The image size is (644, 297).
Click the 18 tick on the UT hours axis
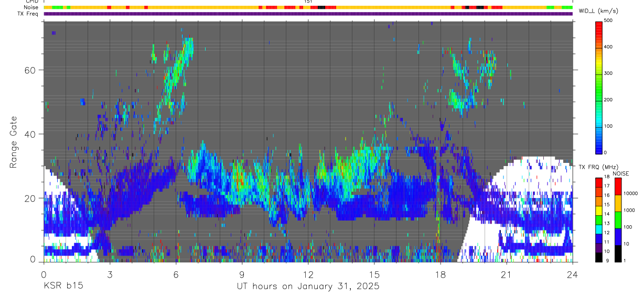pyautogui.click(x=441, y=274)
